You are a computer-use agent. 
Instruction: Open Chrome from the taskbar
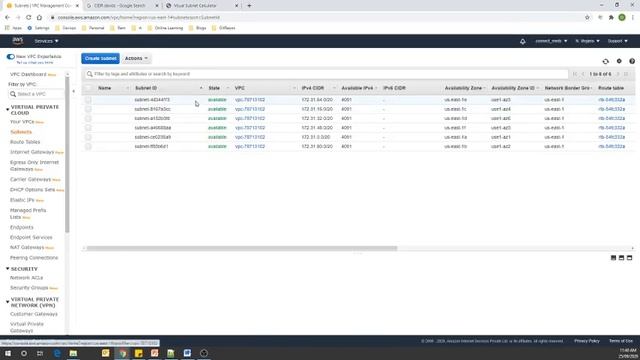point(122,353)
